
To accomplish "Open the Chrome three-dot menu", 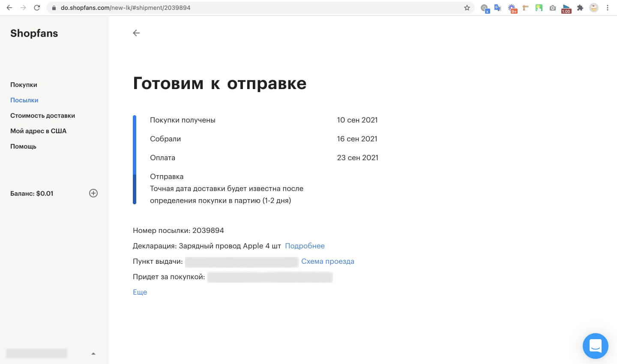I will 608,8.
